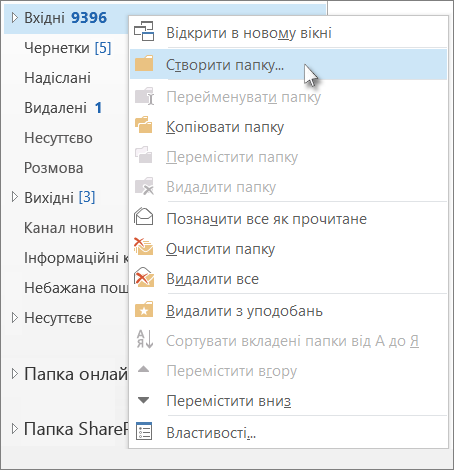Click disabled Видалити папку entry
The image size is (454, 470).
(288, 187)
